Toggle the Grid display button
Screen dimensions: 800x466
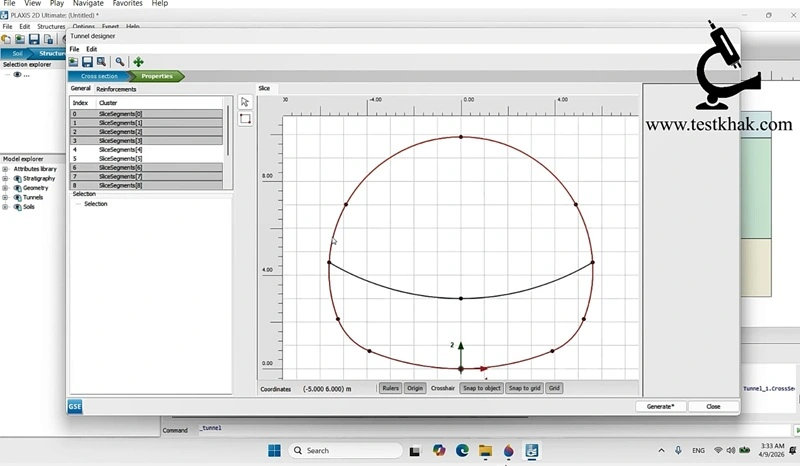[x=554, y=388]
